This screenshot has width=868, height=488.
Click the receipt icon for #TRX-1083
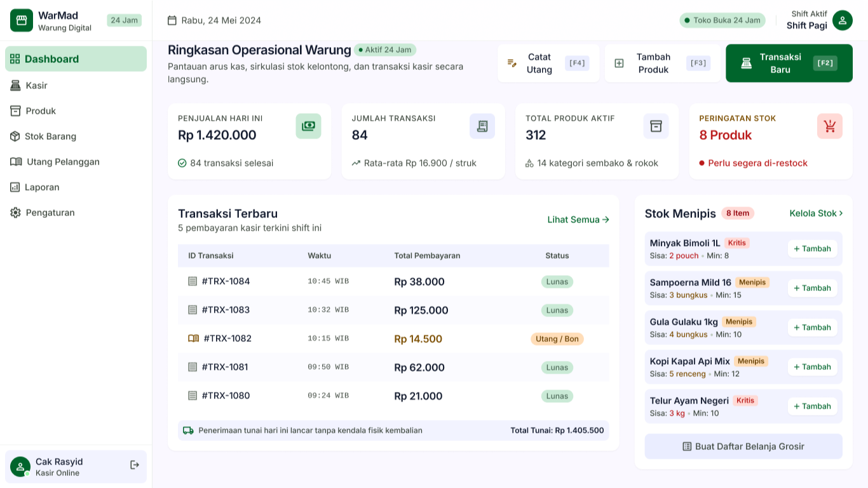[x=193, y=309]
